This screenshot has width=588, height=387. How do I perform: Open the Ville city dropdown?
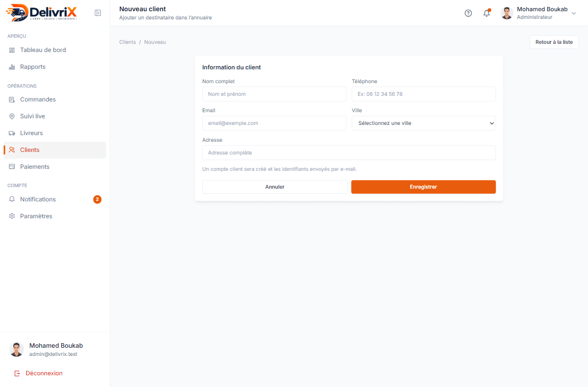tap(423, 123)
